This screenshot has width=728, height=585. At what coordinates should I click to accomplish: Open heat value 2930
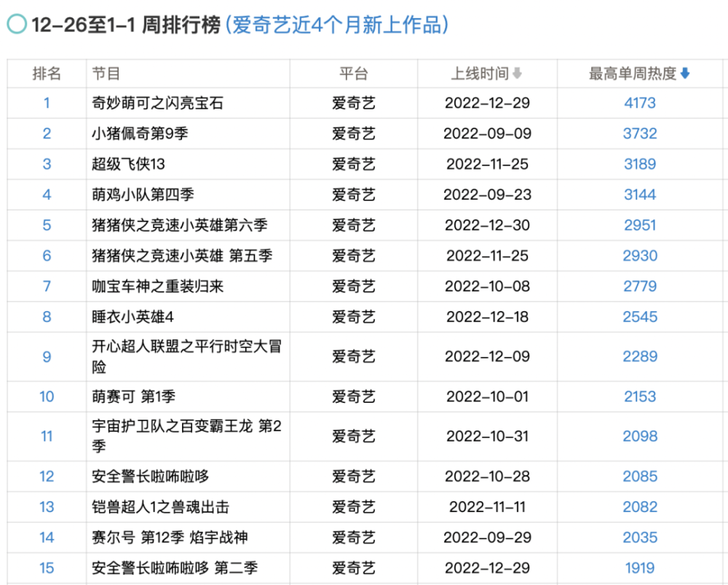coord(640,256)
